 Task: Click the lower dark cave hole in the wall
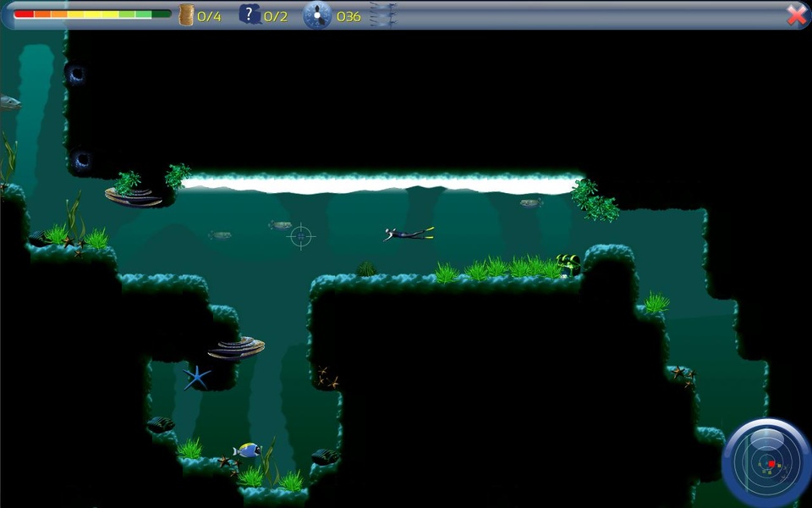81,160
